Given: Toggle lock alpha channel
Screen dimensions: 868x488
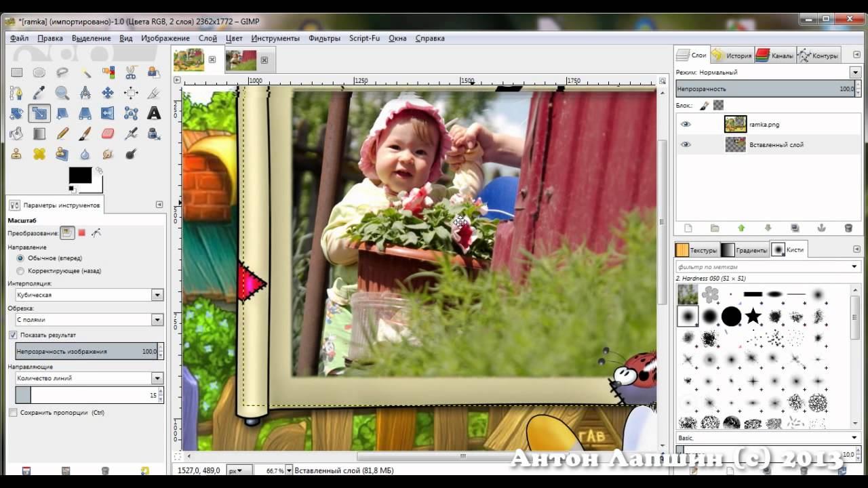Looking at the screenshot, I should [718, 105].
